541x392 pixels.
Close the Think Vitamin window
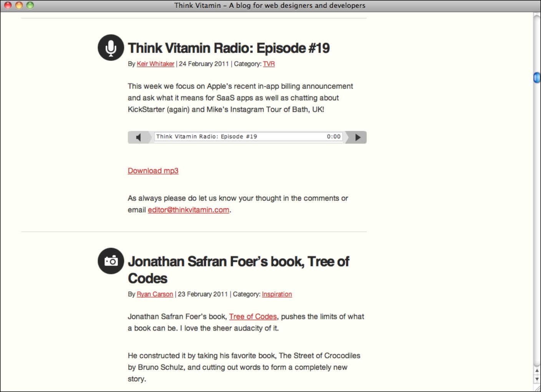pos(8,5)
